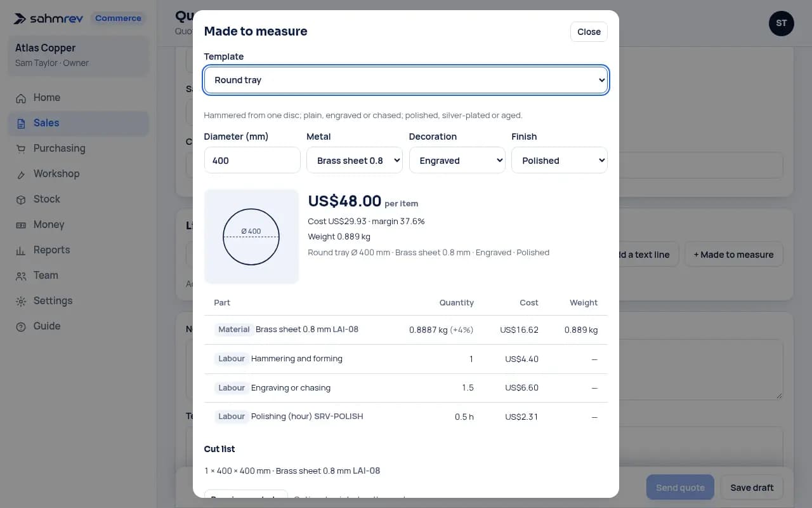Click the Send quote button
This screenshot has height=508, width=812.
[x=680, y=488]
